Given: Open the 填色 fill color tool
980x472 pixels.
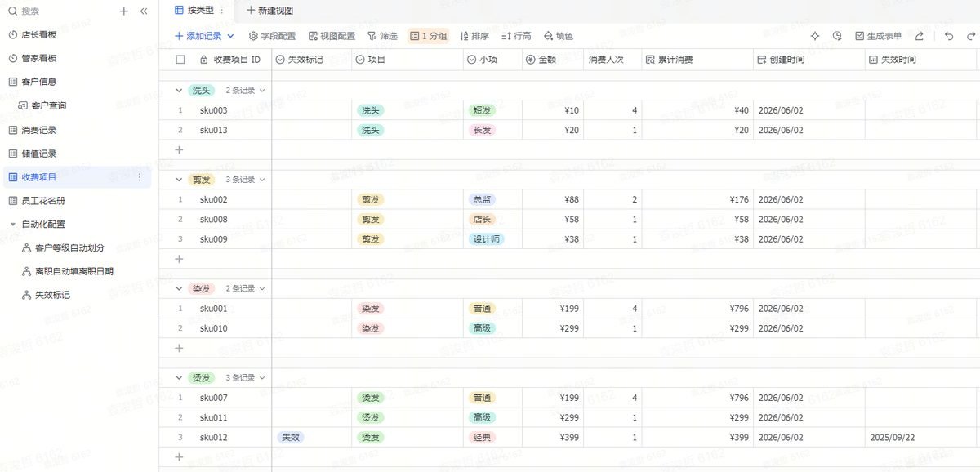Looking at the screenshot, I should point(558,36).
